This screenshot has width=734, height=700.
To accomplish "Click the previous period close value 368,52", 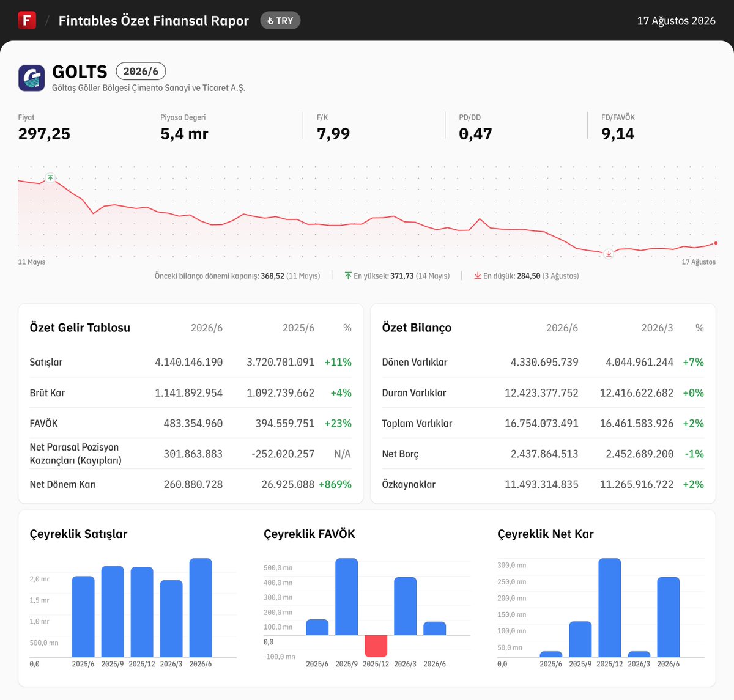I will click(x=272, y=276).
